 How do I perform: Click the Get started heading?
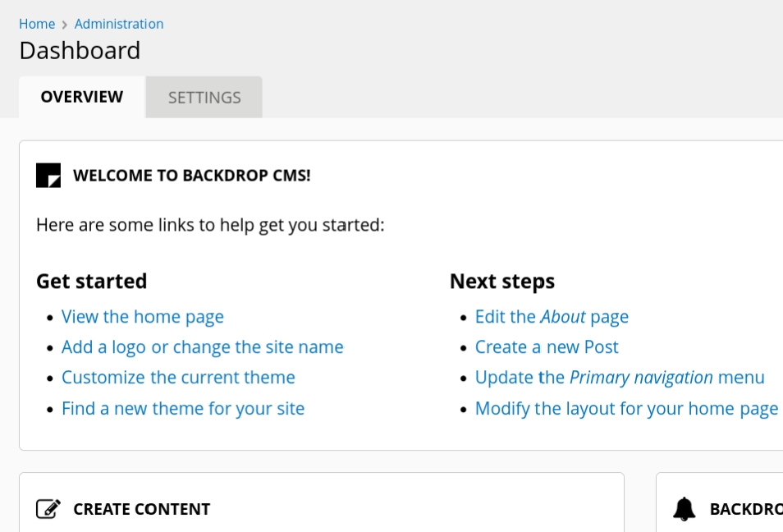click(92, 282)
